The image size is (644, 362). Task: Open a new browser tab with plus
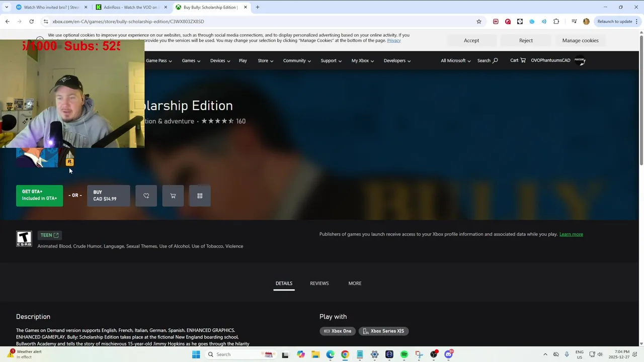coord(258,7)
